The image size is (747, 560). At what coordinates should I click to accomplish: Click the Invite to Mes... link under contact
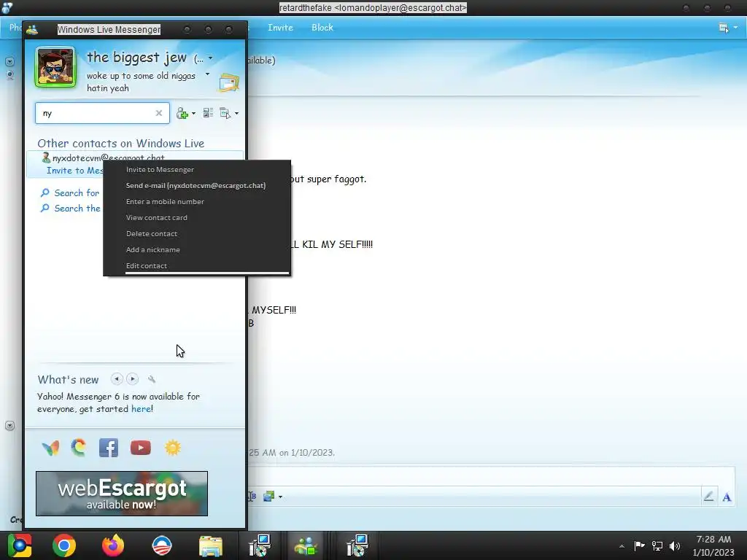coord(75,171)
